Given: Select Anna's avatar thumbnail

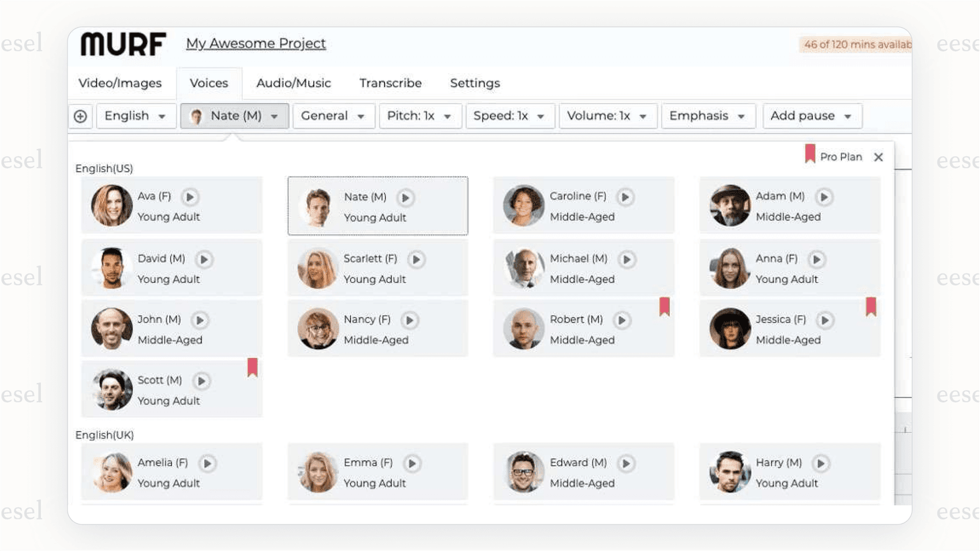Looking at the screenshot, I should 730,268.
